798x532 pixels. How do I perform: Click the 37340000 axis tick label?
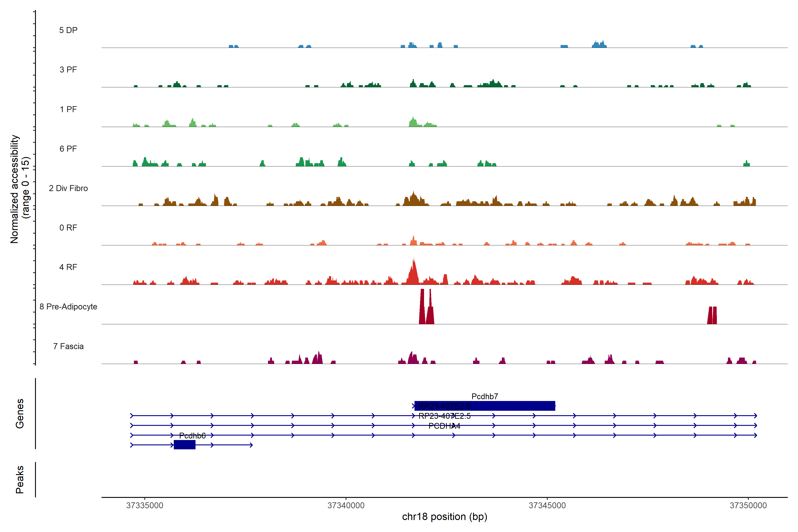(x=346, y=506)
